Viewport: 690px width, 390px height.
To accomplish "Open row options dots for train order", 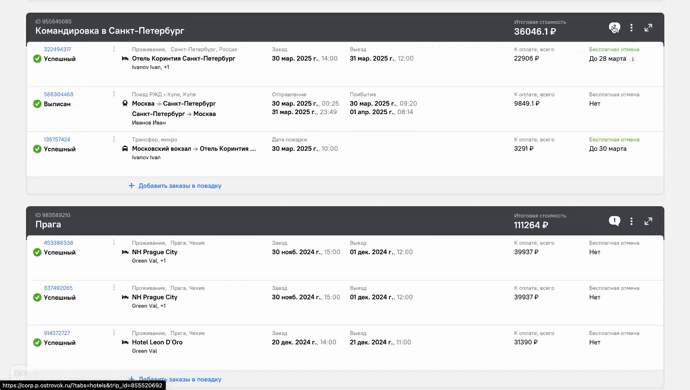I will pyautogui.click(x=114, y=94).
